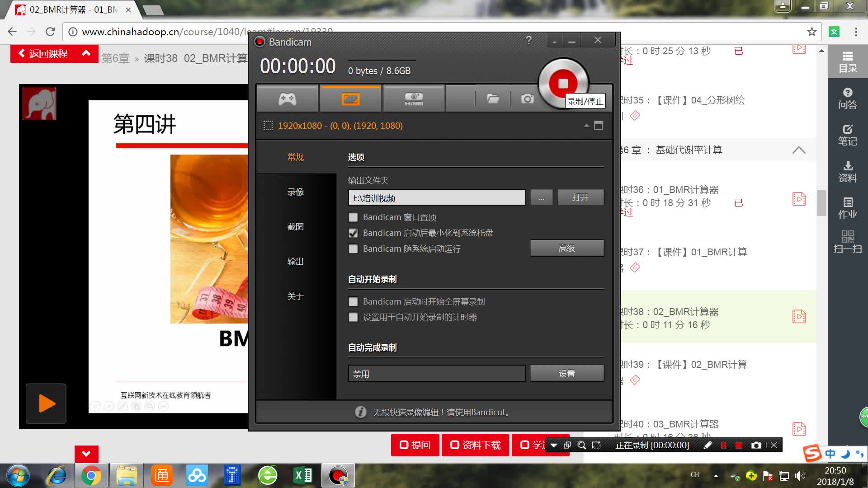Open 目录 in right sidebar
This screenshot has height=488, width=868.
coord(848,62)
